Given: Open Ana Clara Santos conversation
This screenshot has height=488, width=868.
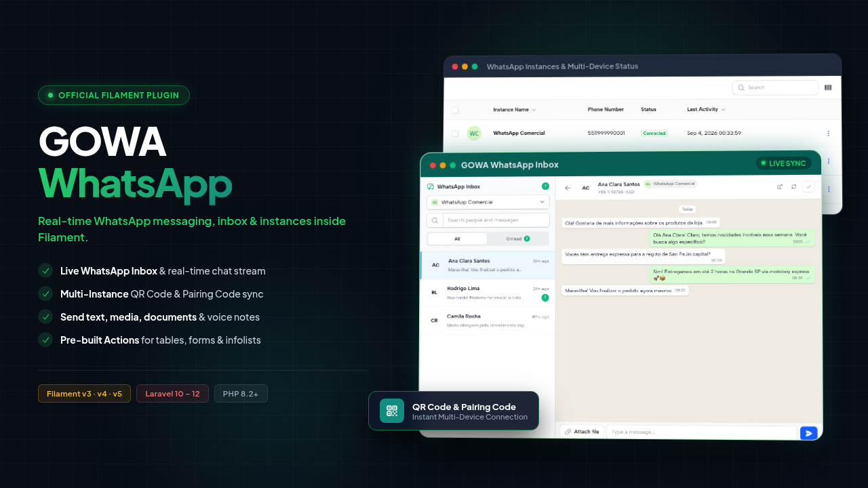Looking at the screenshot, I should click(488, 265).
